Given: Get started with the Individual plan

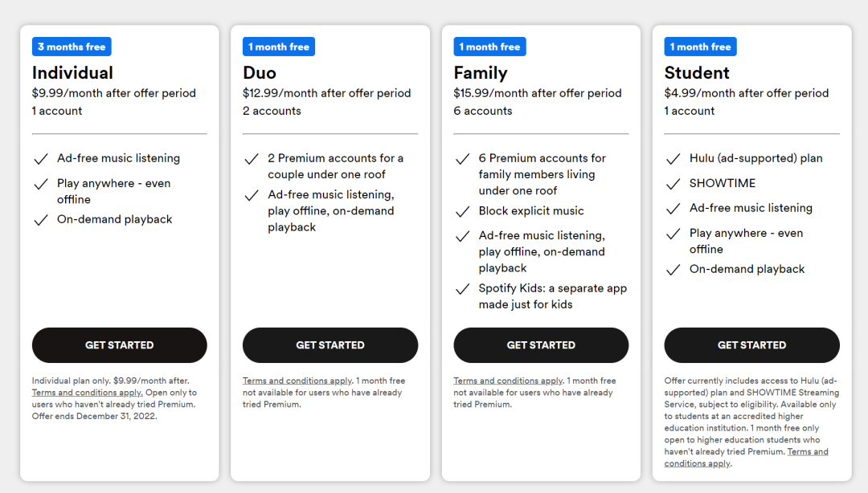Looking at the screenshot, I should pos(120,345).
